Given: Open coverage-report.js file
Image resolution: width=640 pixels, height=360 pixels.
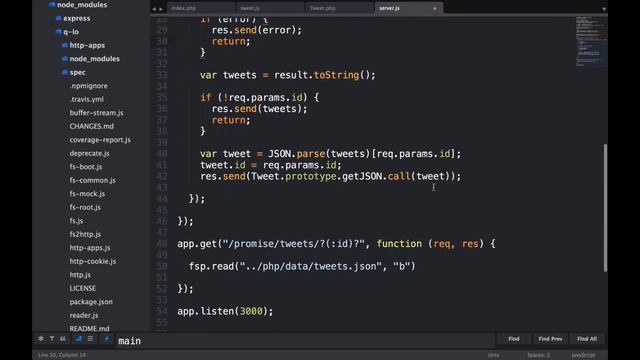Looking at the screenshot, I should (x=100, y=140).
